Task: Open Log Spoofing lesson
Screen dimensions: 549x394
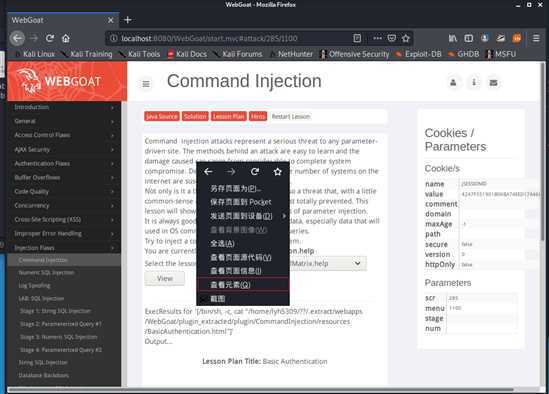Action: pyautogui.click(x=35, y=285)
